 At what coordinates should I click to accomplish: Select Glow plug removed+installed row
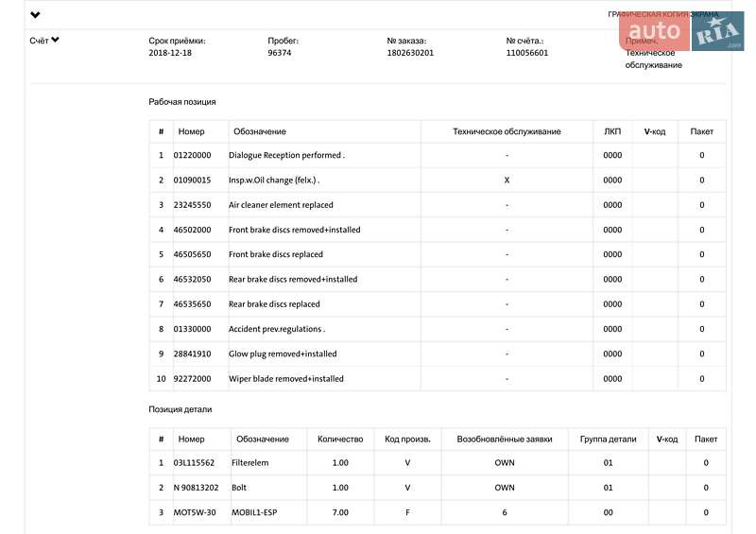[438, 353]
